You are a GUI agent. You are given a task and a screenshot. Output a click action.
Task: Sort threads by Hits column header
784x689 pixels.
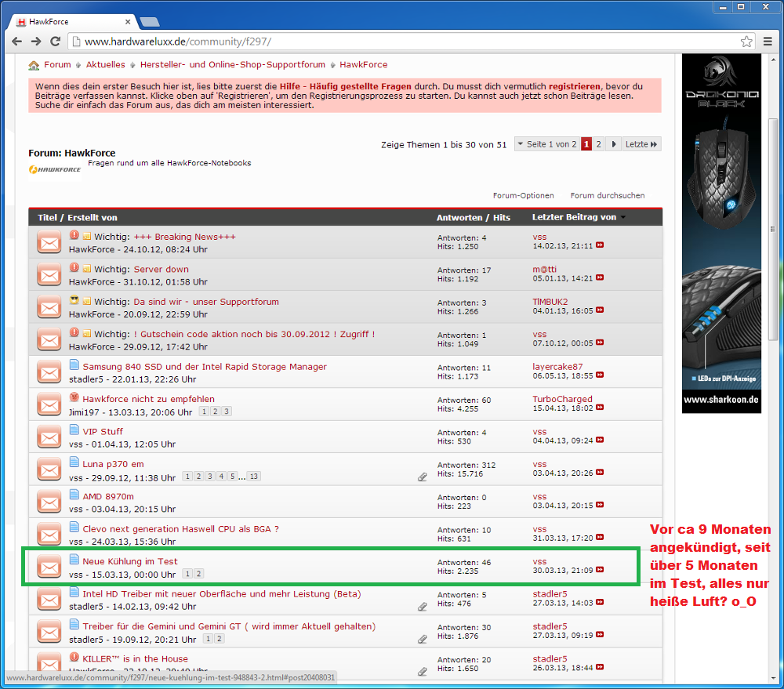pos(502,217)
